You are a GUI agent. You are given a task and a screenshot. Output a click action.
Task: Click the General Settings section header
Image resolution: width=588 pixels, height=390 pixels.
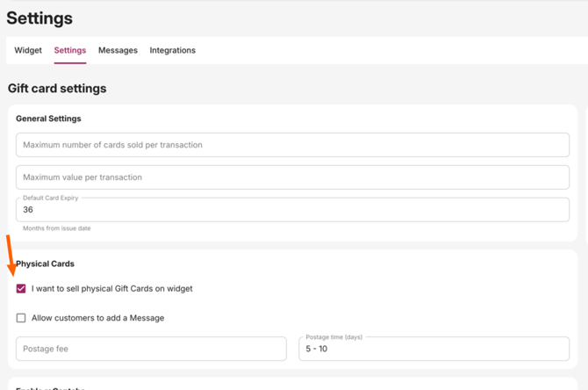tap(48, 119)
